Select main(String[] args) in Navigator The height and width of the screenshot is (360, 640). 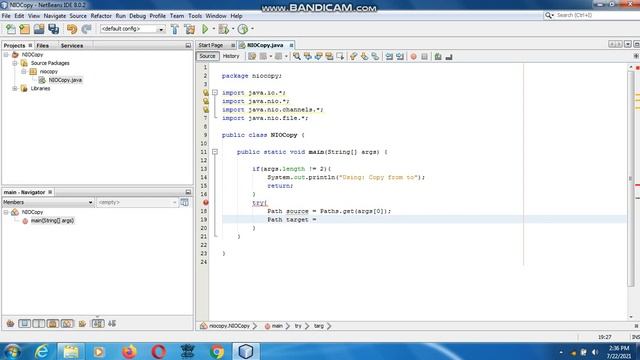tap(52, 221)
